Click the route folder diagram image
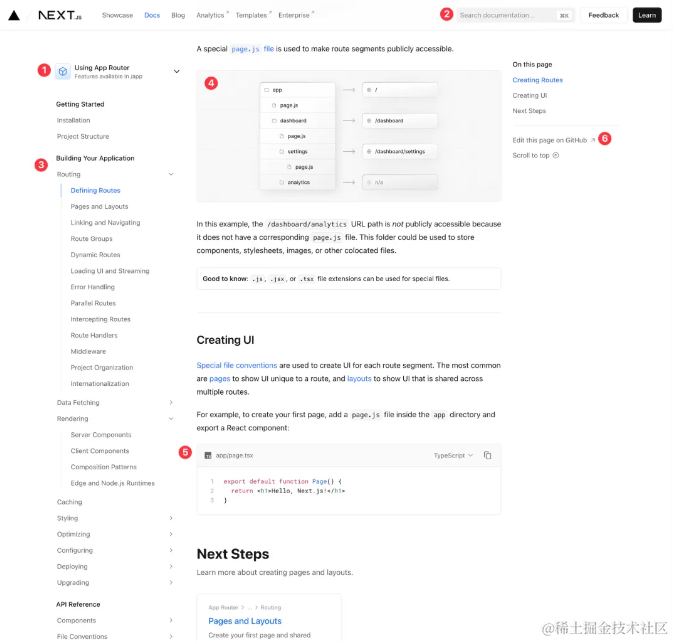The height and width of the screenshot is (641, 673). 349,136
